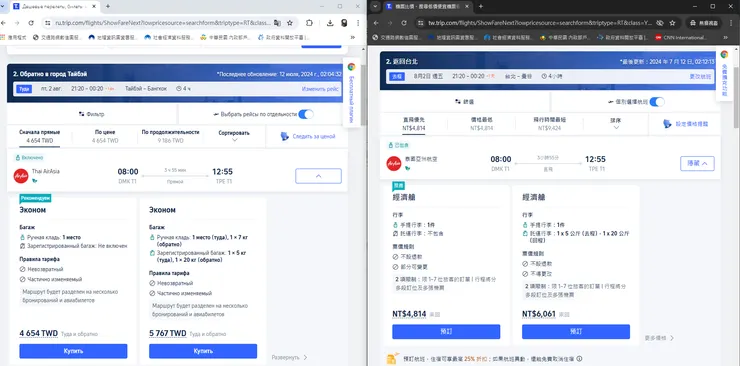Click 'Купить' for 5 767 TWD fare
The width and height of the screenshot is (740, 366).
pyautogui.click(x=203, y=351)
